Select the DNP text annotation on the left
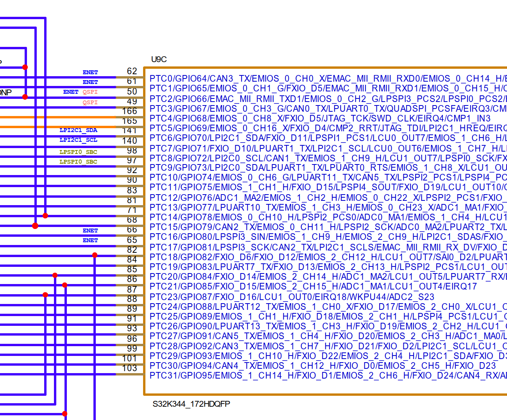Screen dimensions: 507x420 pyautogui.click(x=6, y=92)
